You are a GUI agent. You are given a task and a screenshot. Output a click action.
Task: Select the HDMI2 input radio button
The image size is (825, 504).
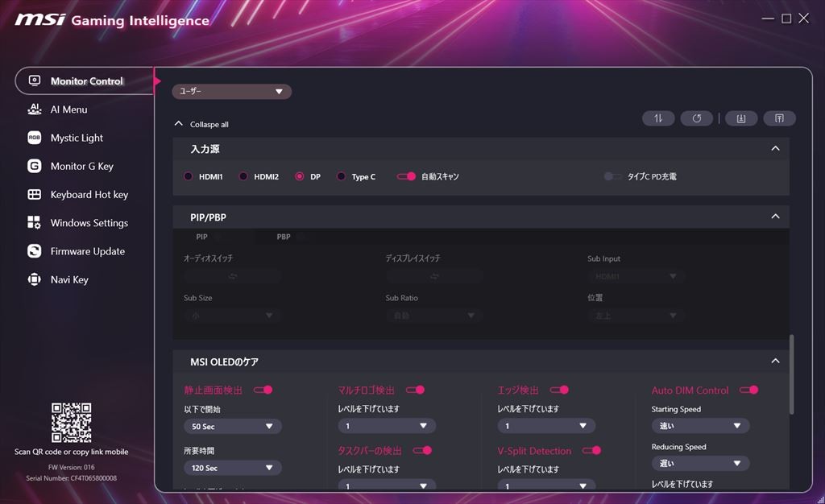[243, 176]
